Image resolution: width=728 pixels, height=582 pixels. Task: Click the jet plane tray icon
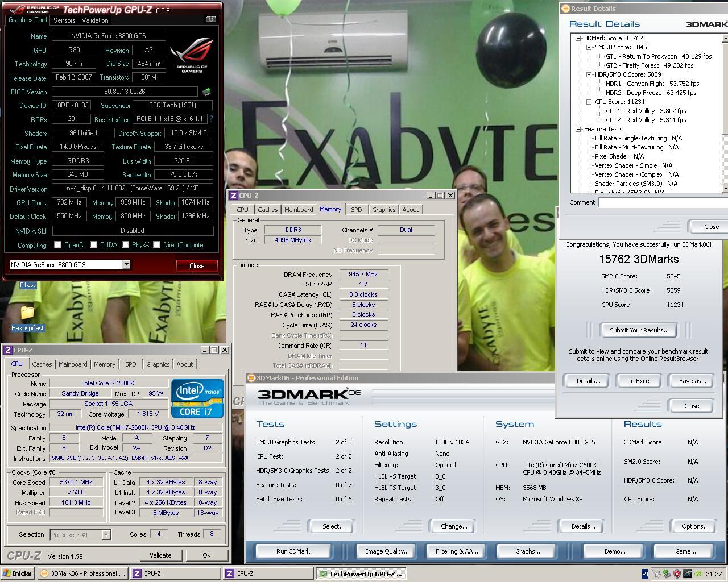656,574
